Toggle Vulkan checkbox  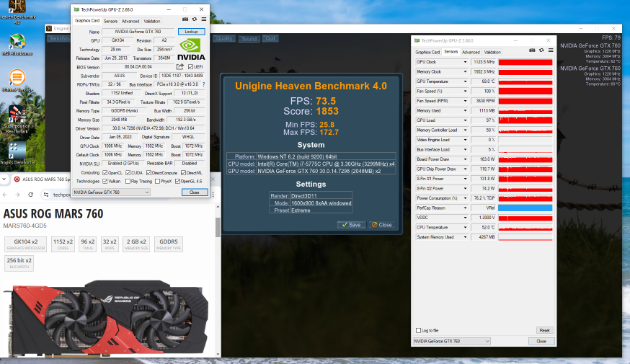105,181
